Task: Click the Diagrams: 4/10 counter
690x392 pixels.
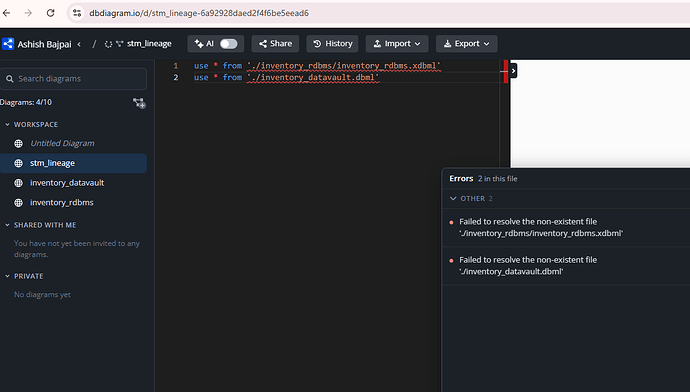Action: [26, 102]
